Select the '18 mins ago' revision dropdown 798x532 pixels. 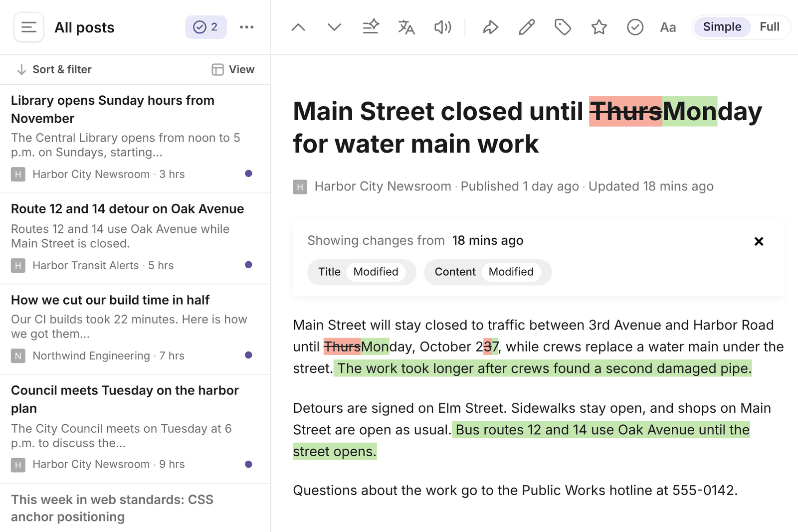pos(487,240)
